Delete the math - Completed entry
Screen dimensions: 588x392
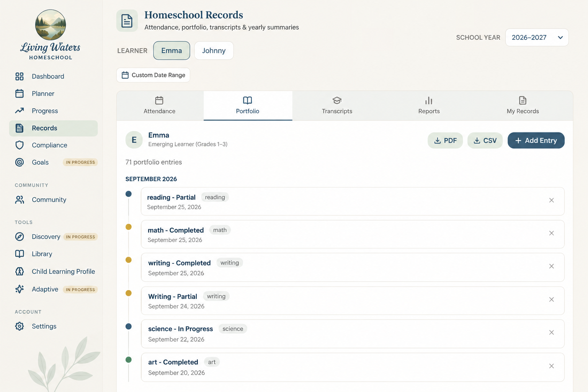tap(552, 233)
